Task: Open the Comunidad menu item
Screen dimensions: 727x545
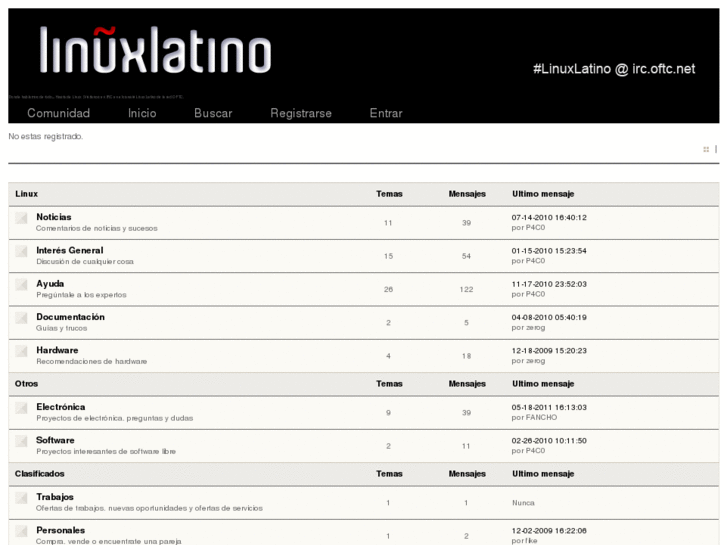Action: click(x=58, y=113)
